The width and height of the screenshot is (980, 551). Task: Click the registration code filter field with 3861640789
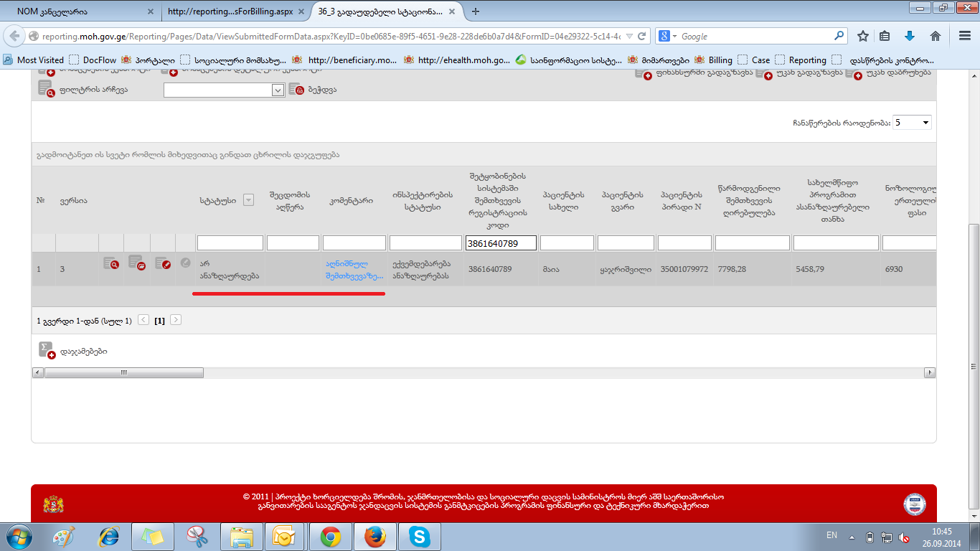coord(501,243)
